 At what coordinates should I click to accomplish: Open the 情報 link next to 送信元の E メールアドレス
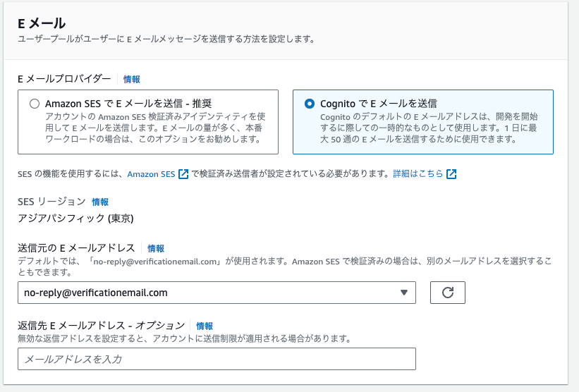(156, 248)
